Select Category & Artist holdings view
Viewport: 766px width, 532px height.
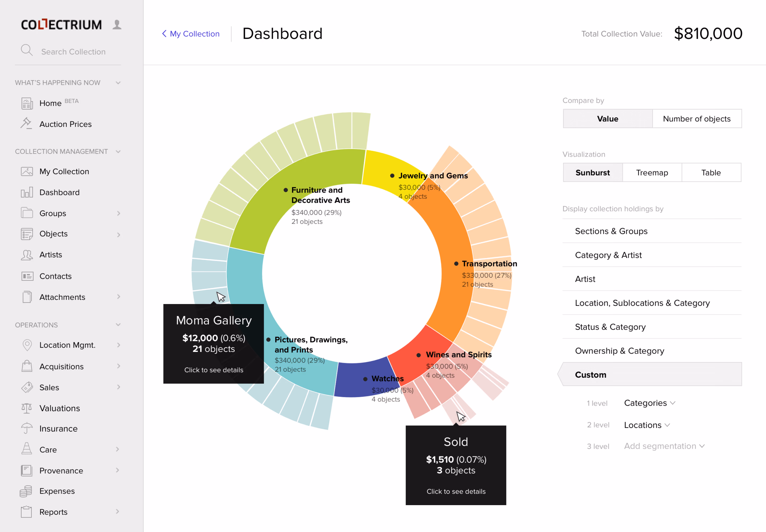click(652, 255)
